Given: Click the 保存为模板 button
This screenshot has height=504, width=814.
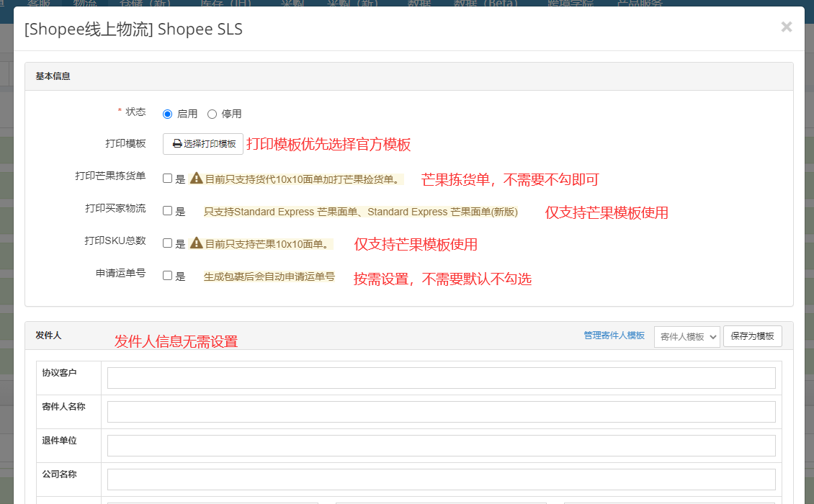Looking at the screenshot, I should 752,336.
